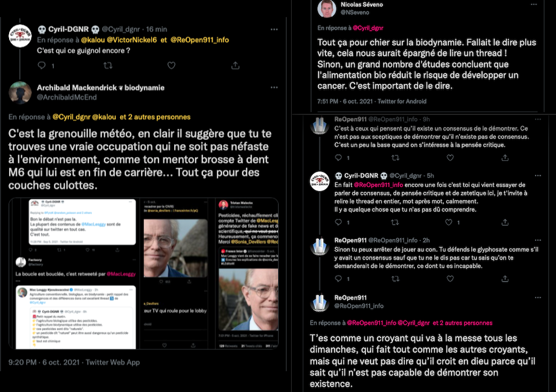Retweet Cyril-DGNR's "C'est qui ce guignol" tweet
This screenshot has width=556, height=392.
coord(108,66)
